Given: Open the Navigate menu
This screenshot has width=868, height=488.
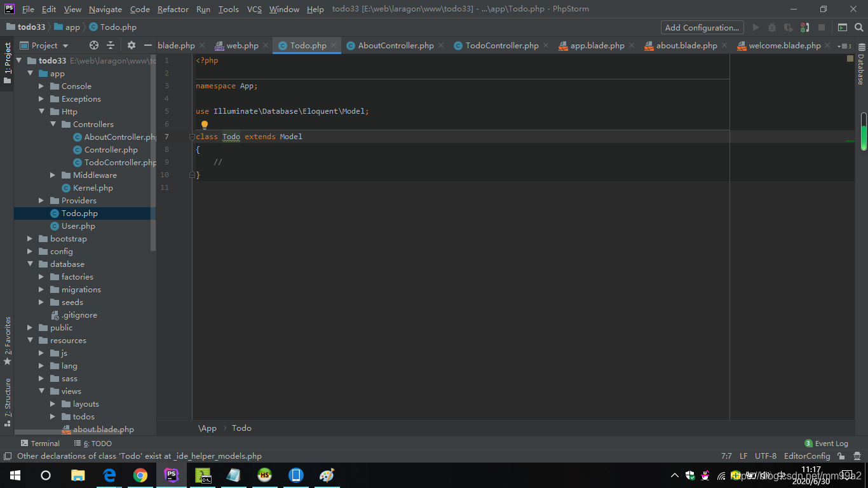Looking at the screenshot, I should coord(105,9).
